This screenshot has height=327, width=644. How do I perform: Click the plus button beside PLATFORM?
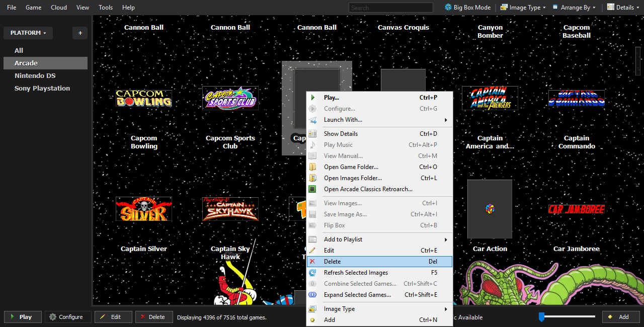coord(80,33)
